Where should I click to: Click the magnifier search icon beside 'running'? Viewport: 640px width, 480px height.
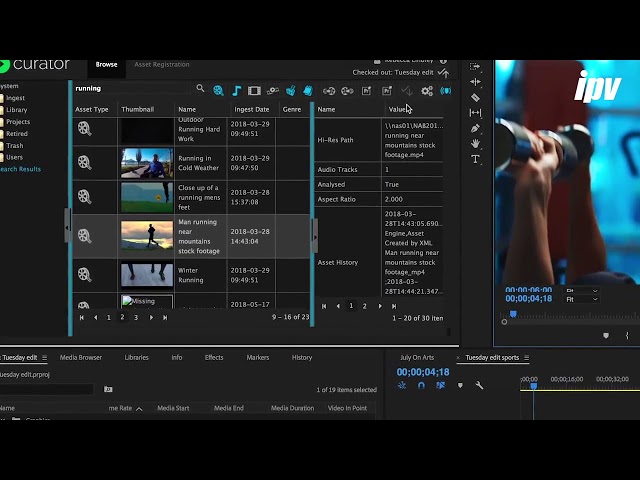point(200,89)
